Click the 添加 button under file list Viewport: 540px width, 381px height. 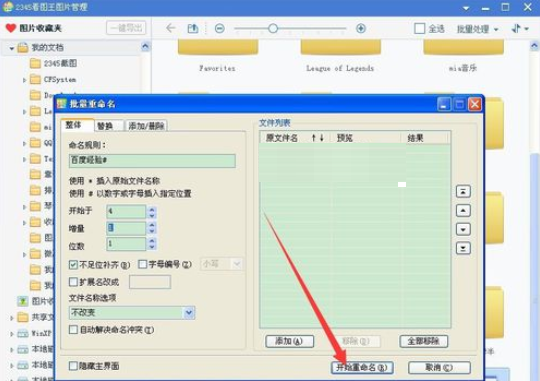tap(290, 341)
